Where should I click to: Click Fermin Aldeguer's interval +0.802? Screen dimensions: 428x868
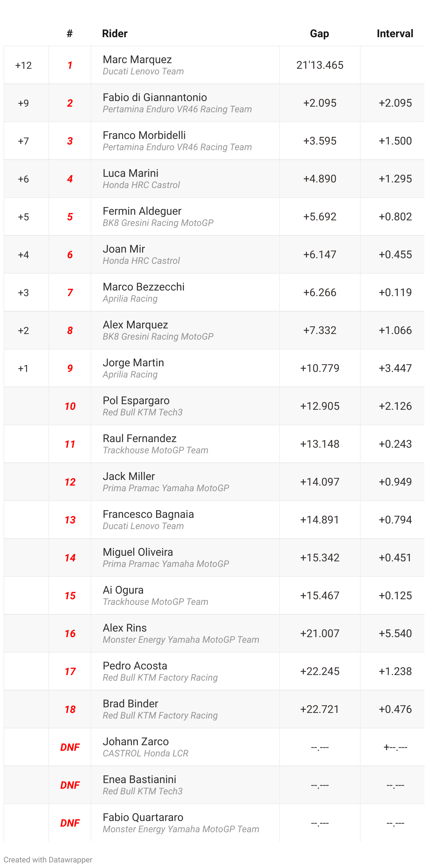pos(395,217)
